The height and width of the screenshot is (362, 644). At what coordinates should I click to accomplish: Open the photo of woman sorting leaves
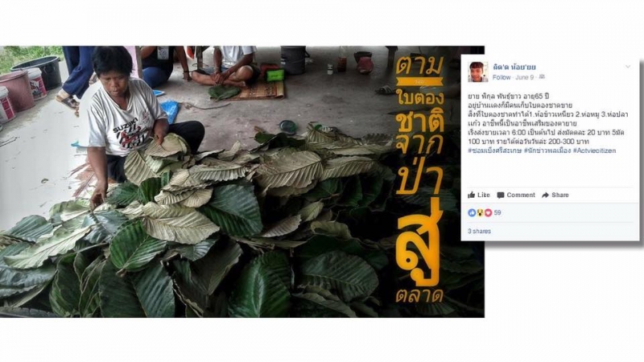242,182
